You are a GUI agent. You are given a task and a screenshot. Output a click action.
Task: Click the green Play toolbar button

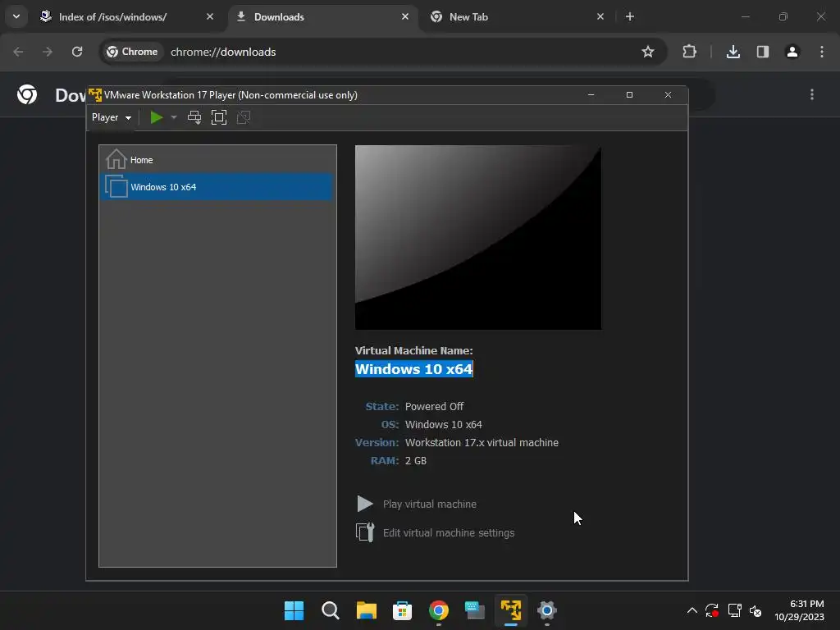point(157,117)
